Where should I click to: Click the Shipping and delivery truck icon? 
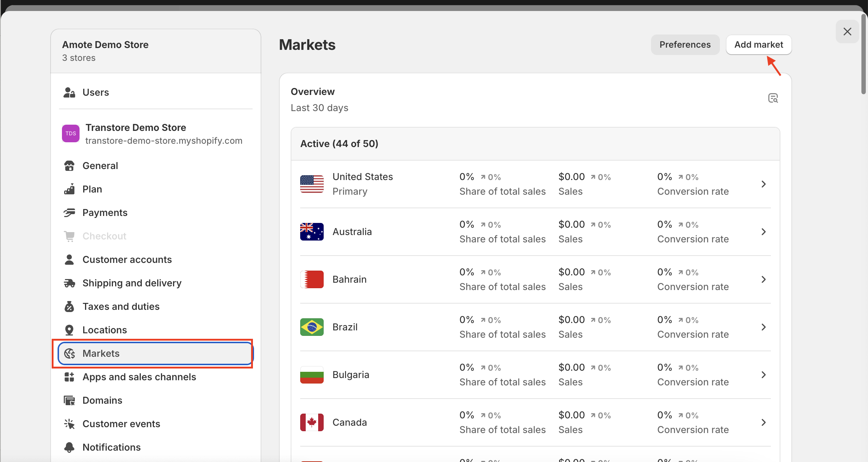[69, 283]
